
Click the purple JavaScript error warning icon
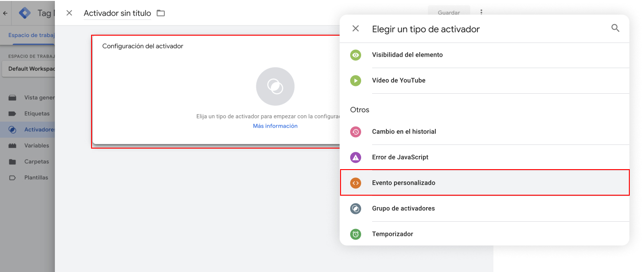click(x=356, y=157)
